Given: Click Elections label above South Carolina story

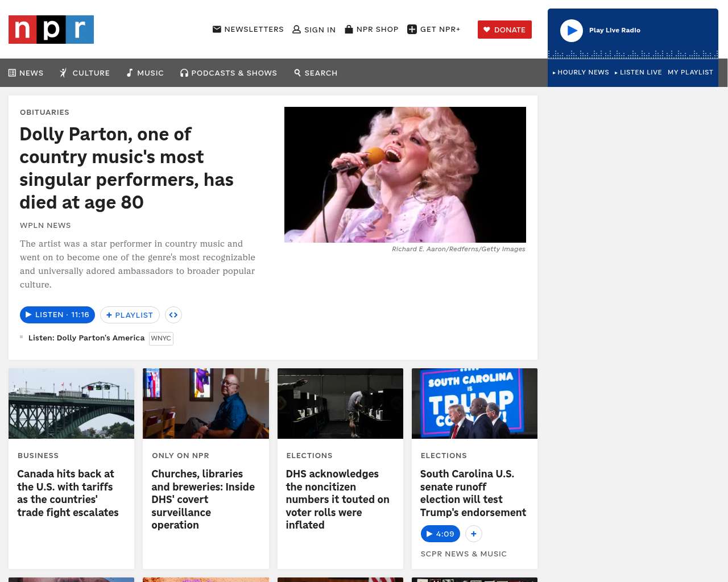Looking at the screenshot, I should pos(444,455).
